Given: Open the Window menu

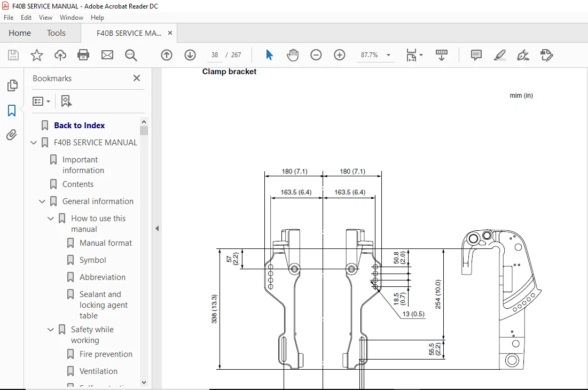Looking at the screenshot, I should [x=71, y=18].
